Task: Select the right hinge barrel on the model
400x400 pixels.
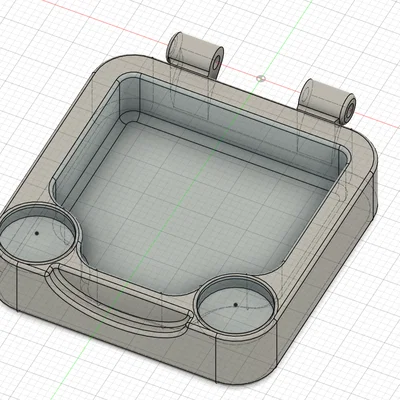Action: [x=327, y=101]
